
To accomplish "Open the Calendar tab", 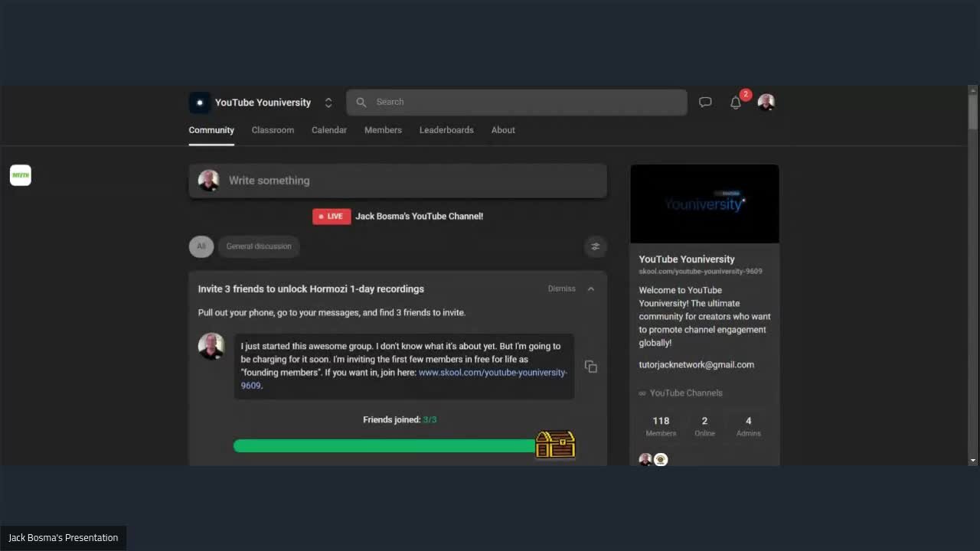I will 329,130.
